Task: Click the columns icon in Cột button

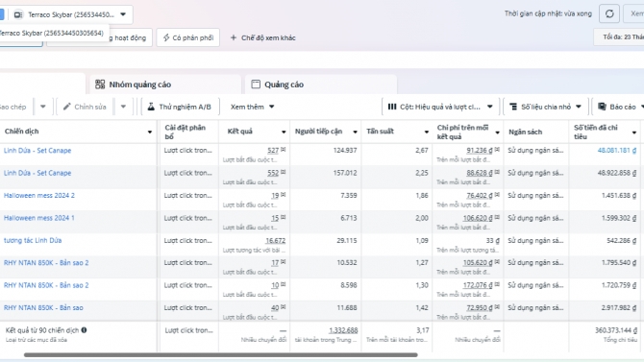Action: pyautogui.click(x=392, y=107)
